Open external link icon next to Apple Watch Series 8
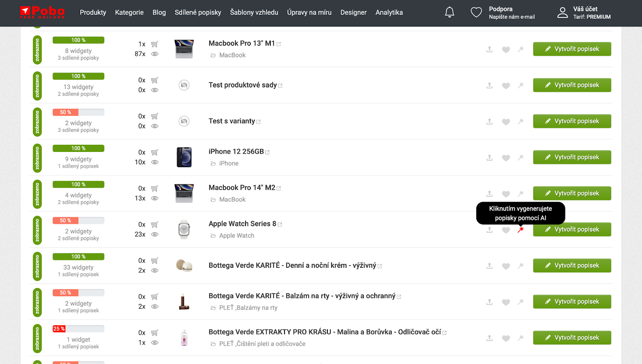The height and width of the screenshot is (364, 642). click(x=280, y=224)
